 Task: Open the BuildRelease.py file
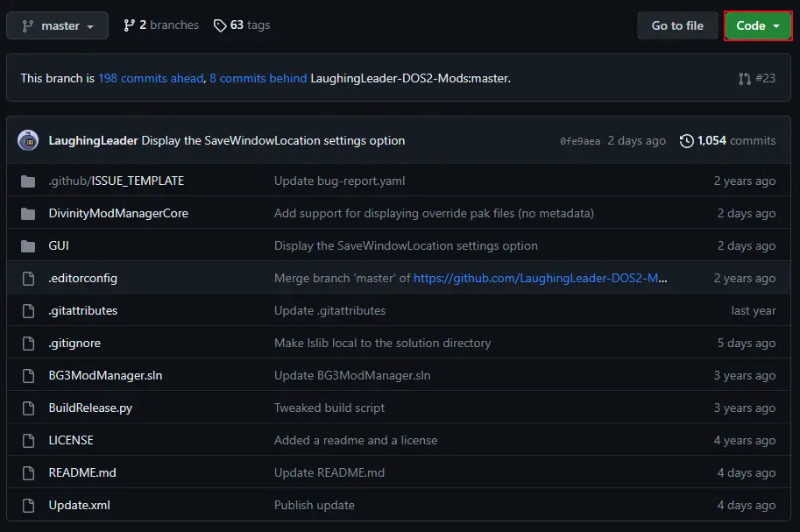coord(90,408)
